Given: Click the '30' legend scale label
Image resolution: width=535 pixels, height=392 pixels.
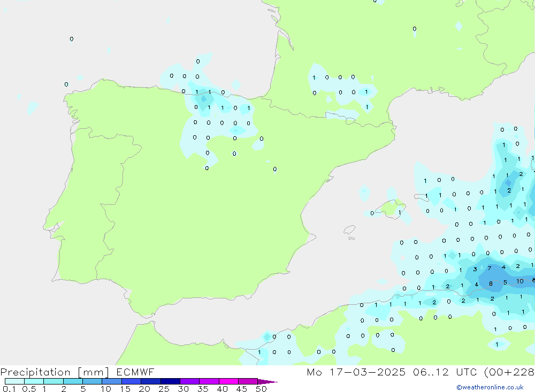Looking at the screenshot, I should [x=184, y=389].
